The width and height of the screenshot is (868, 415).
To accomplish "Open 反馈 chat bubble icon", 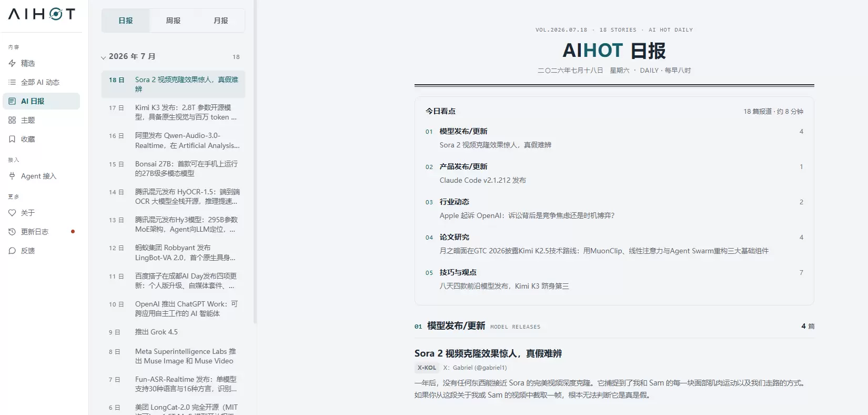I will (x=12, y=251).
